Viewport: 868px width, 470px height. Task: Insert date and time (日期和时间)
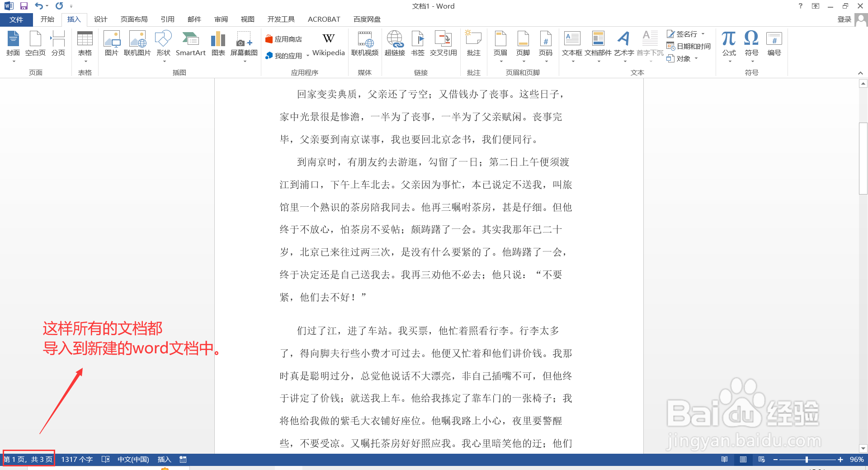click(x=689, y=46)
